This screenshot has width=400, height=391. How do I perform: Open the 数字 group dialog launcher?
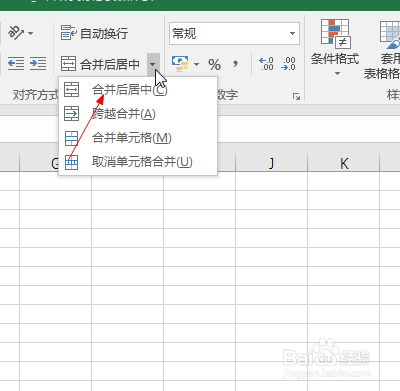[x=296, y=97]
